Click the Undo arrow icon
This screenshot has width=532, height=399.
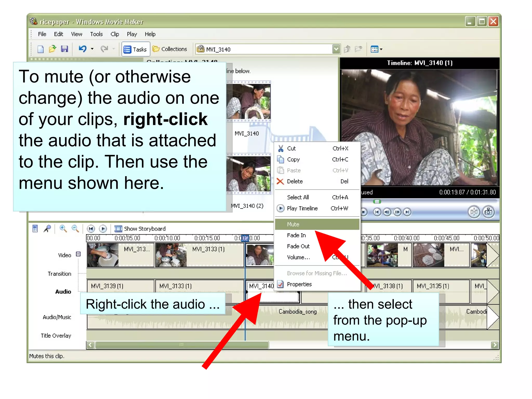[x=83, y=49]
